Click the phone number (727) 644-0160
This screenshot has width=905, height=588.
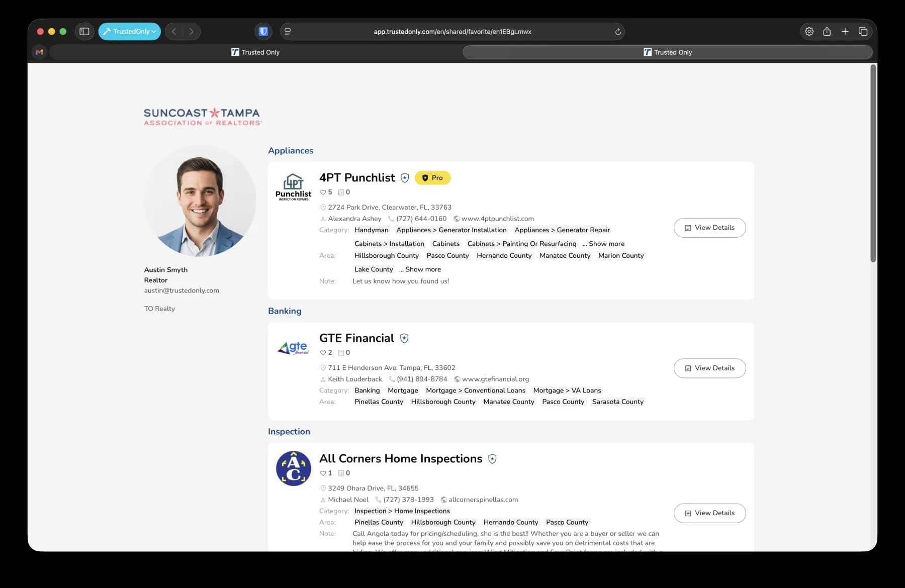coord(421,219)
